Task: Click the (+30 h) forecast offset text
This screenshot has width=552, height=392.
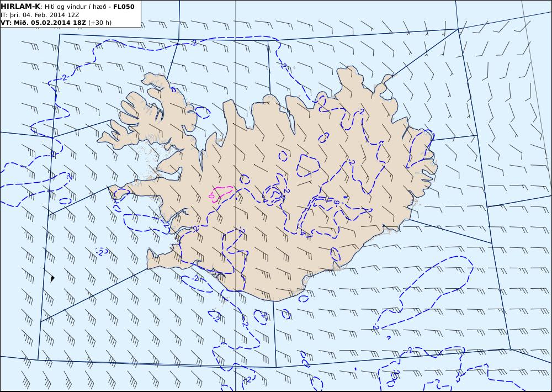Action: 99,23
